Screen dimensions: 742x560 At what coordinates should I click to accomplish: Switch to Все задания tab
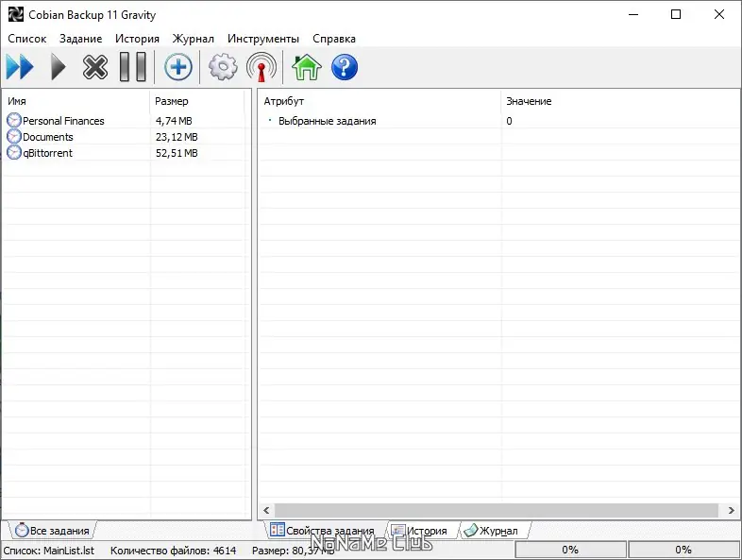52,530
